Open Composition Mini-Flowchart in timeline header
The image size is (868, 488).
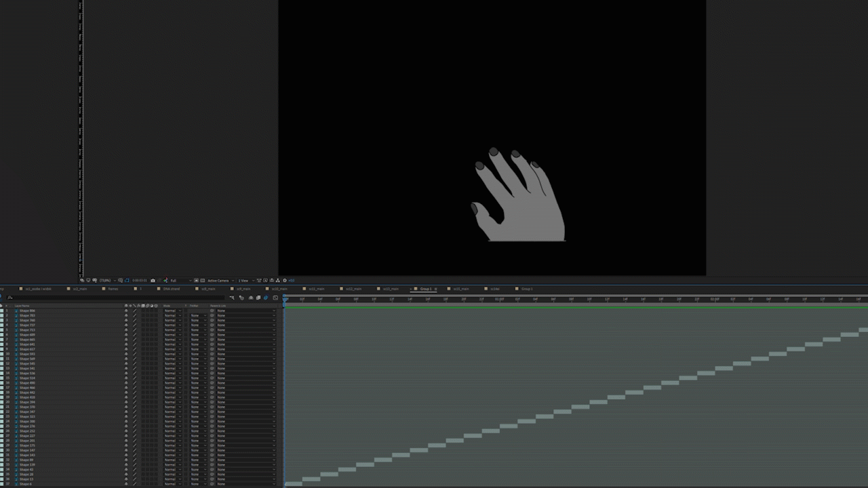coord(232,298)
